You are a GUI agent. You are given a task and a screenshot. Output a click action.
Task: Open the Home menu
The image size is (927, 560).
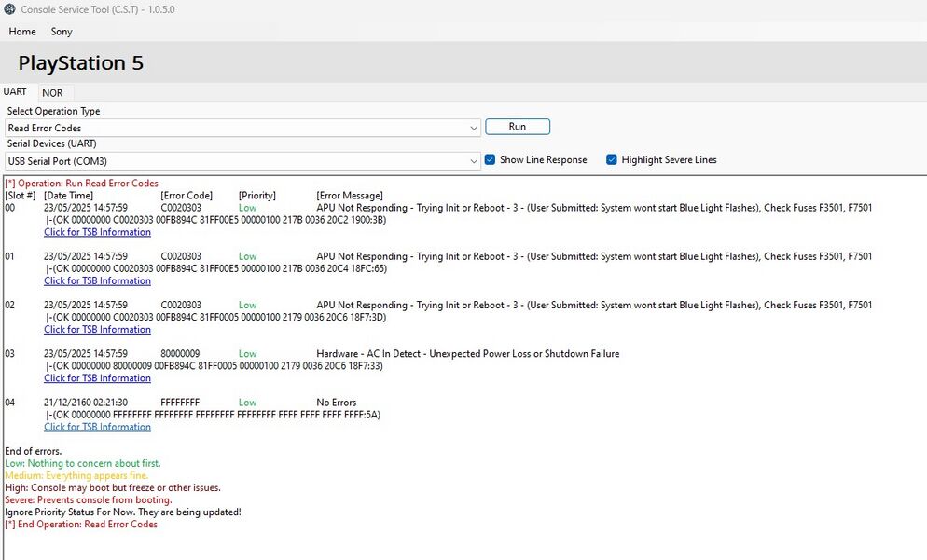21,32
